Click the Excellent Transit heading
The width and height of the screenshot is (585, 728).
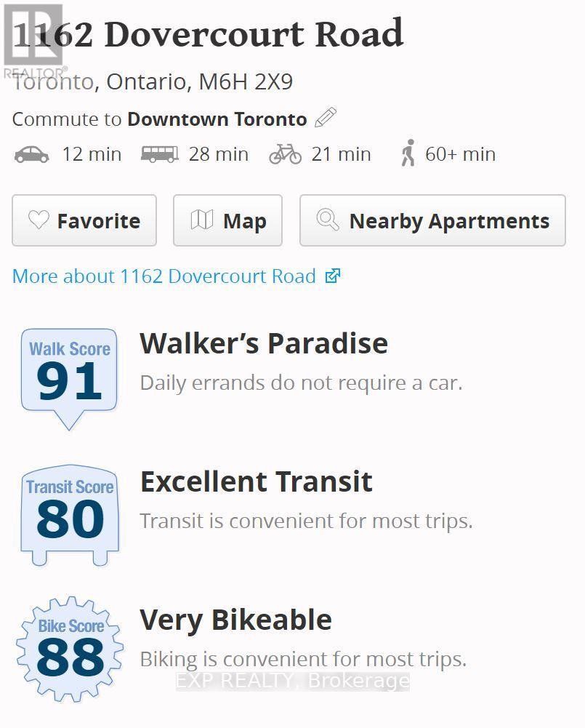[x=256, y=481]
